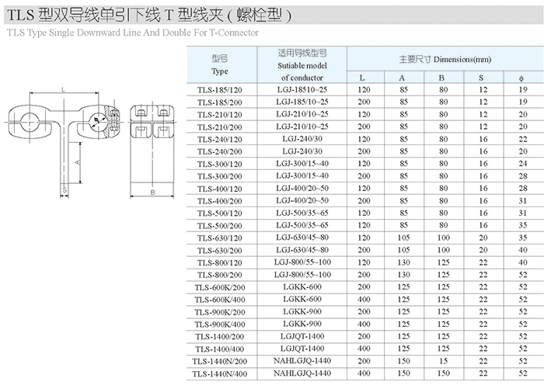Click the TLS-630/120 type cell
Screen dimensions: 544x392
pos(219,238)
